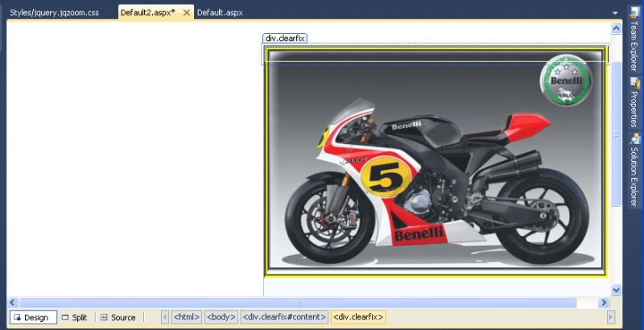Close the Default2.aspx tab
The height and width of the screenshot is (330, 644).
tap(187, 13)
